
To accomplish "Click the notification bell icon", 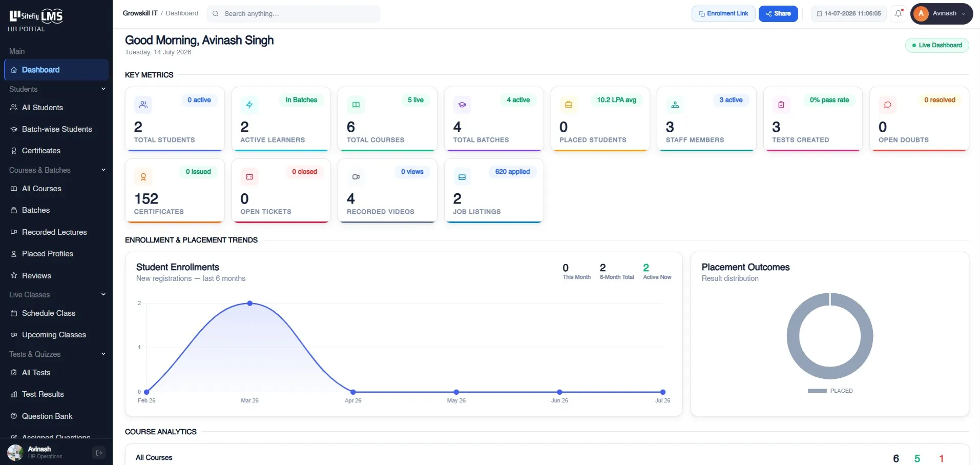I will pos(898,14).
